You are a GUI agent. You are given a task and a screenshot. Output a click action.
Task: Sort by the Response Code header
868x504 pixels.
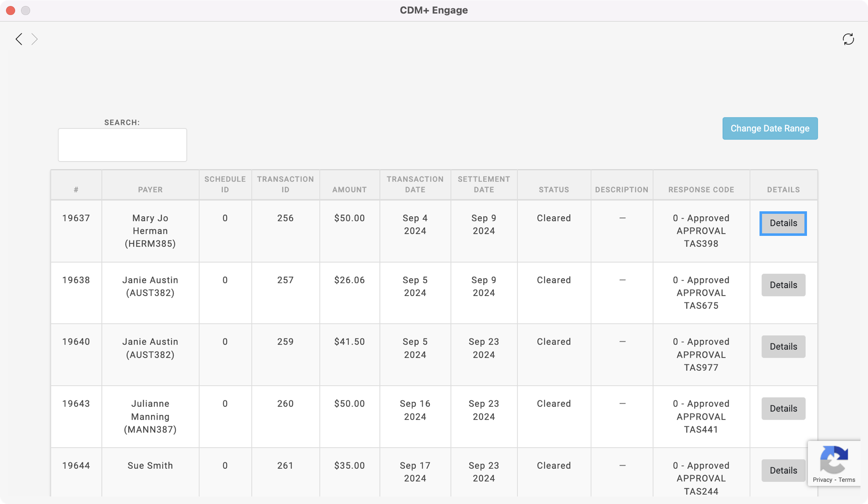coord(701,190)
